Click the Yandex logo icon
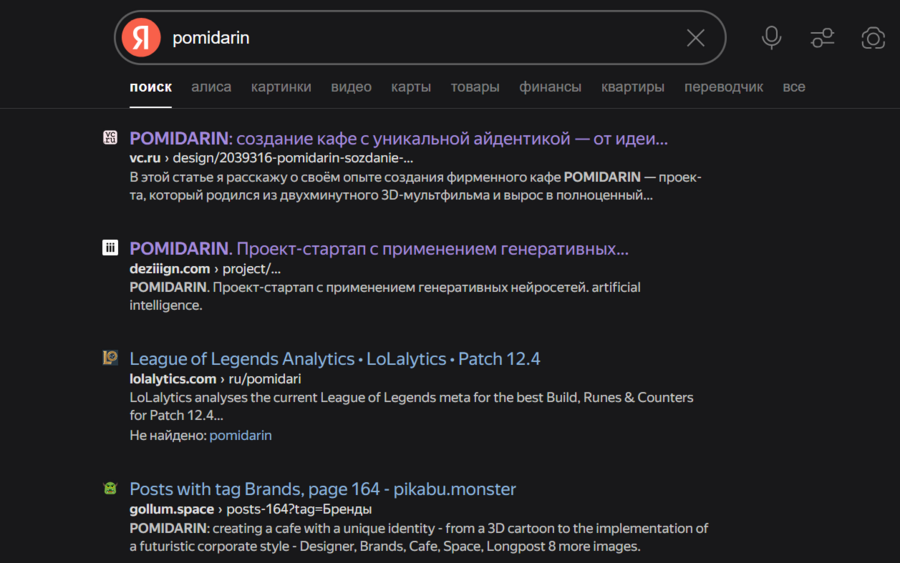This screenshot has width=900, height=563. pos(141,38)
